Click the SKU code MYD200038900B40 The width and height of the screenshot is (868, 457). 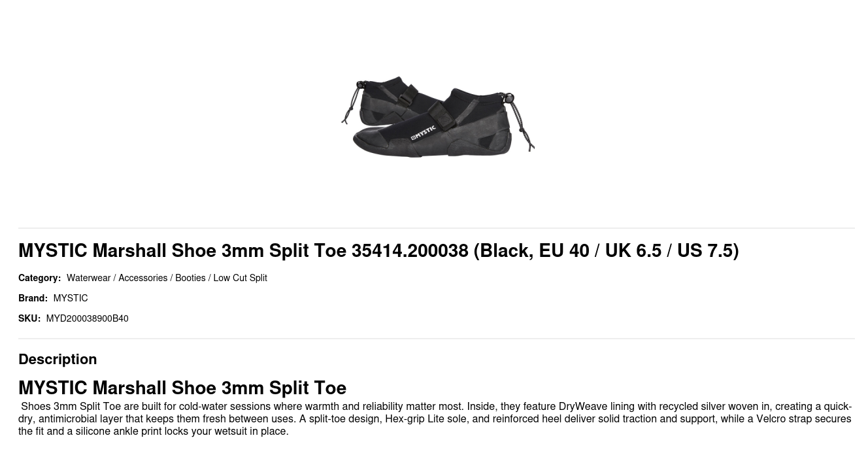(x=87, y=319)
